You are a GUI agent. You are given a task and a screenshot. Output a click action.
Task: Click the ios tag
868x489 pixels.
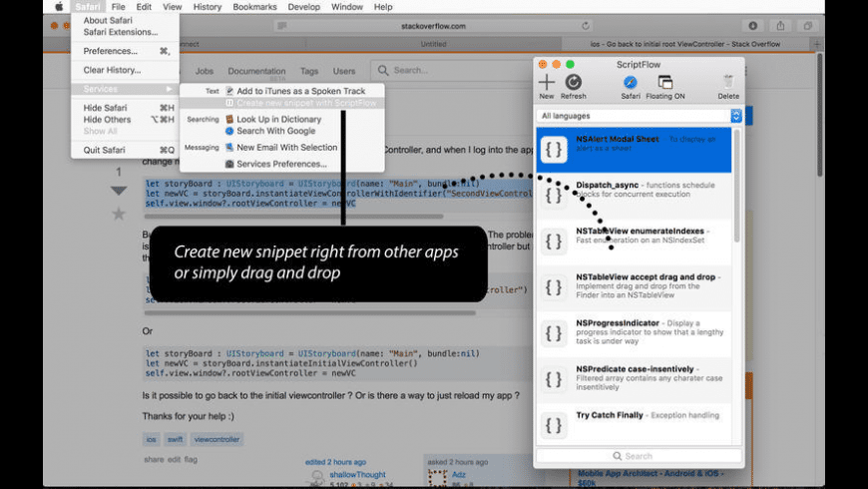[151, 439]
